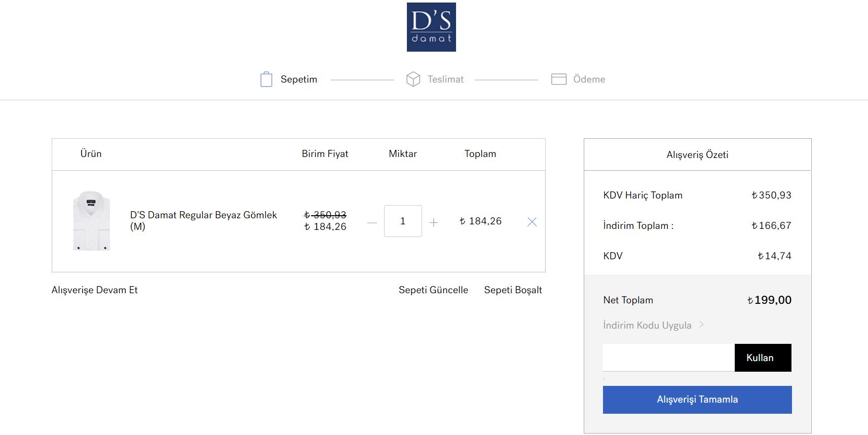This screenshot has width=868, height=435.
Task: Click İndirim Kodu Uygula text
Action: click(x=647, y=325)
